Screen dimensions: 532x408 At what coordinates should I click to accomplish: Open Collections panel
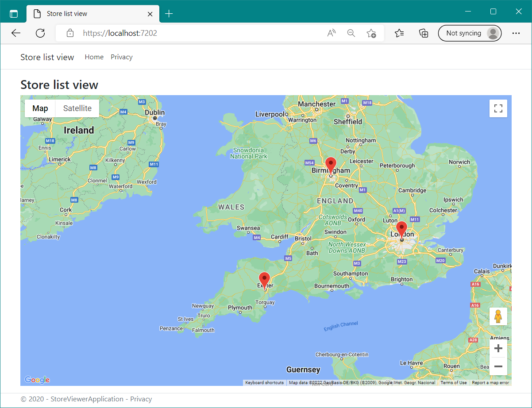pyautogui.click(x=424, y=33)
